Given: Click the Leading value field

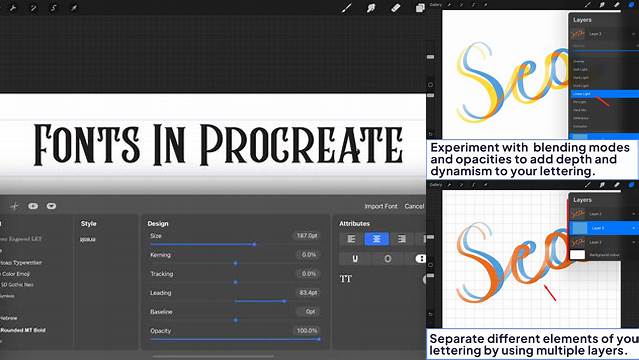Looking at the screenshot, I should coord(308,293).
